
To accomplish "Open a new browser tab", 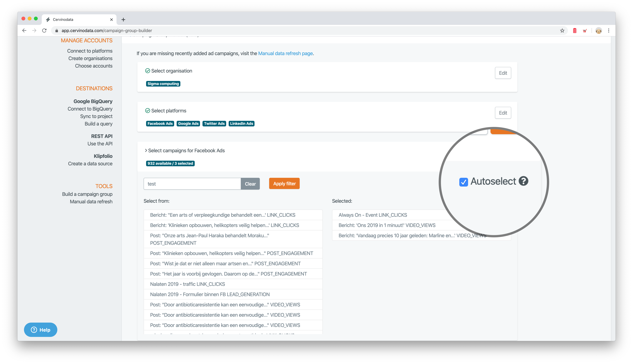I will tap(123, 19).
